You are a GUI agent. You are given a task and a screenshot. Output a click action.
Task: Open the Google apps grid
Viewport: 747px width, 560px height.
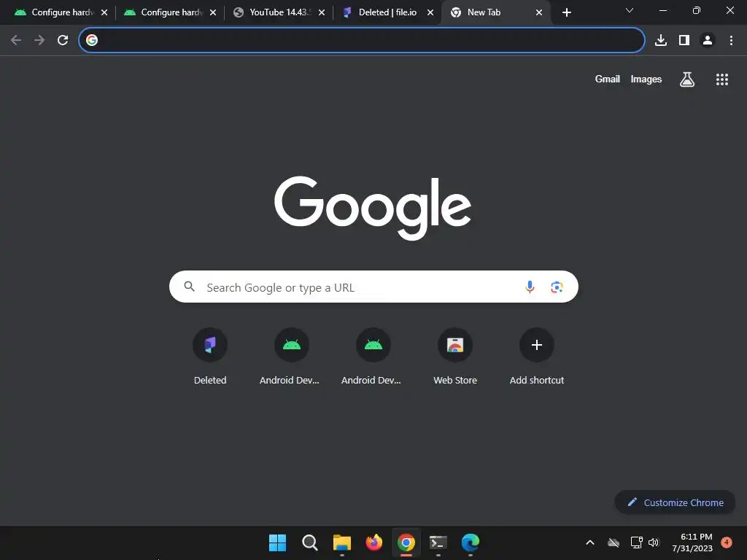tap(721, 79)
